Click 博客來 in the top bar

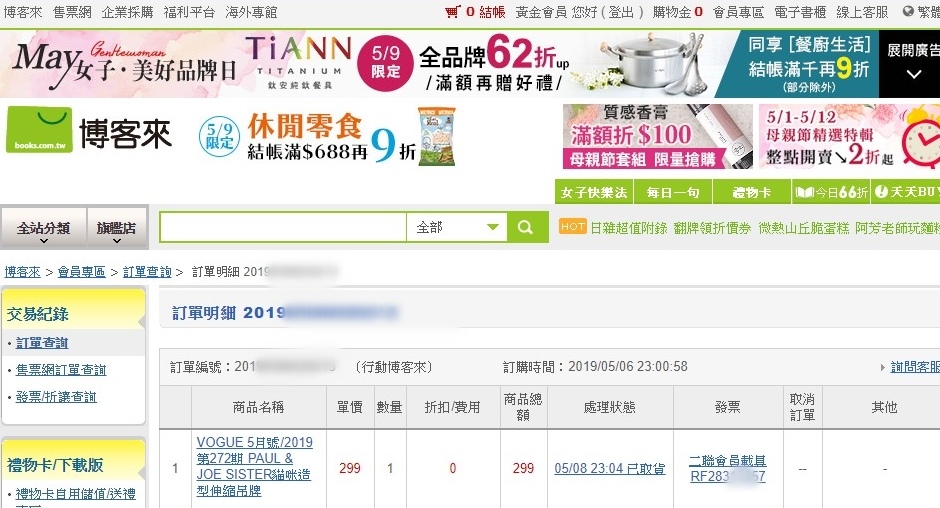coord(23,12)
